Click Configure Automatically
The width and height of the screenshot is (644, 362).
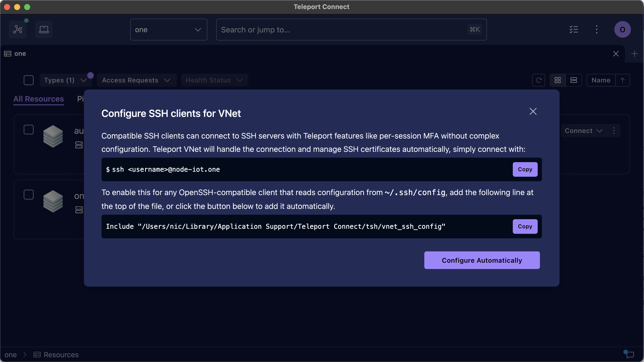click(481, 260)
